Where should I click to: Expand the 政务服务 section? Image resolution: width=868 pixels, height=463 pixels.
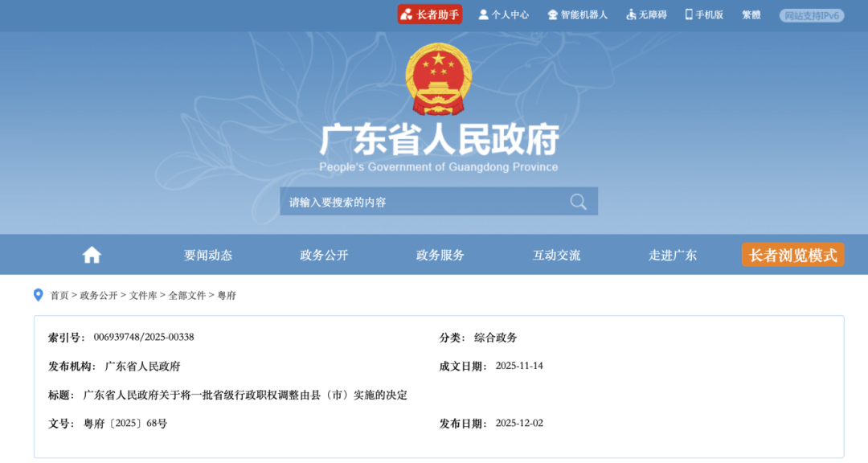pyautogui.click(x=439, y=254)
